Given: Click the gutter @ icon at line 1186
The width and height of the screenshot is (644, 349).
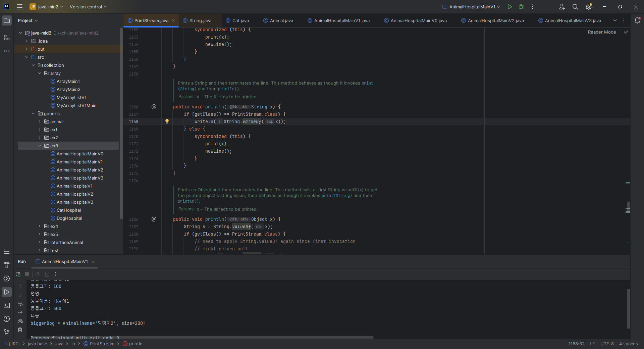Looking at the screenshot, I should (x=154, y=219).
